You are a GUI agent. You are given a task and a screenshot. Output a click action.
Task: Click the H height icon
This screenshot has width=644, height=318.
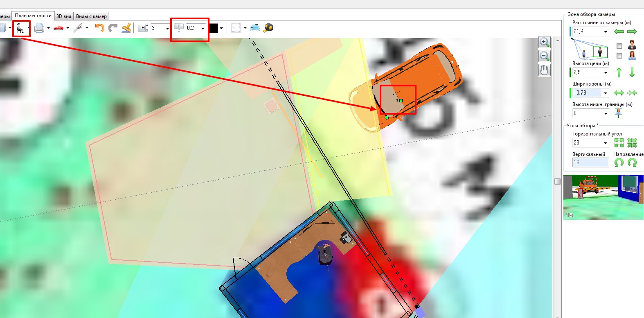pyautogui.click(x=144, y=28)
